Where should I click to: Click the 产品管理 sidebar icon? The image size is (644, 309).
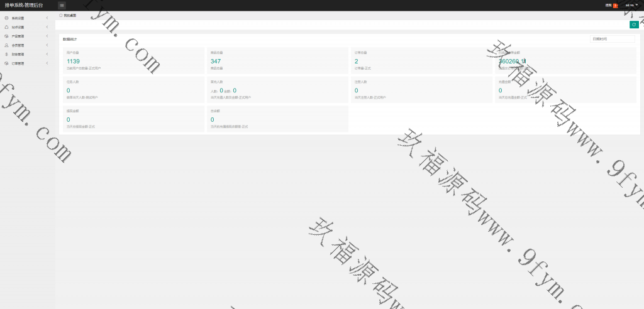click(6, 36)
